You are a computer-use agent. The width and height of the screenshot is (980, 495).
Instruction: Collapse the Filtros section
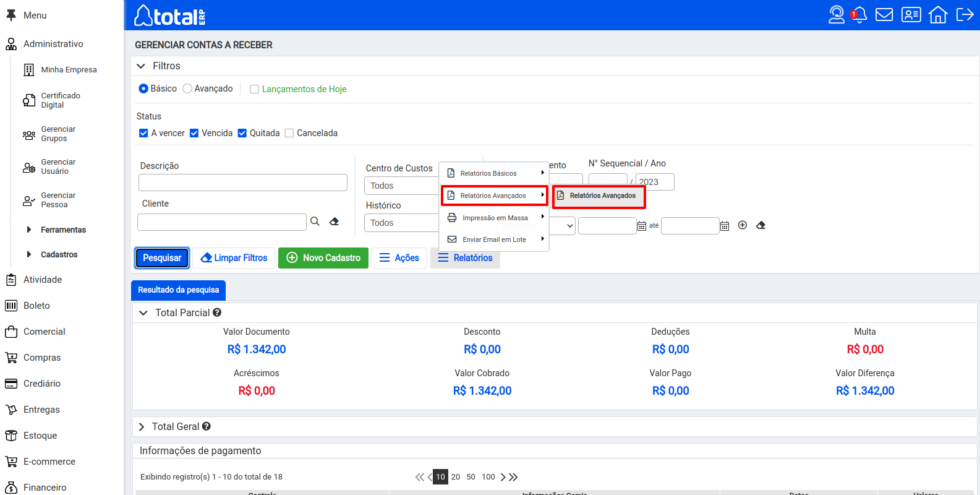pos(141,66)
